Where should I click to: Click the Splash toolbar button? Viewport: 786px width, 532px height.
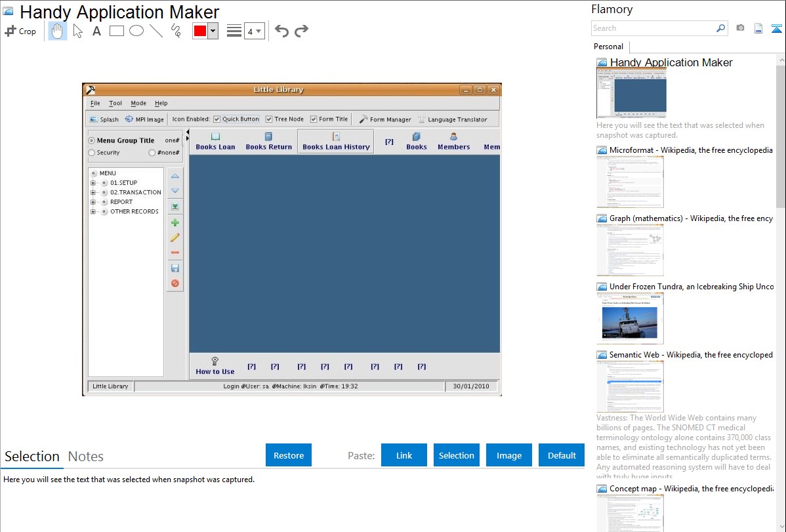coord(104,119)
